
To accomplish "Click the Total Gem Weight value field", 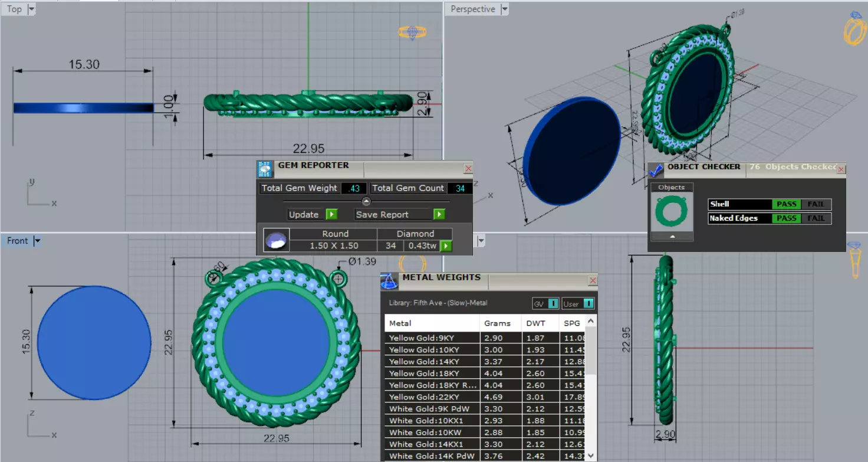I will [354, 188].
